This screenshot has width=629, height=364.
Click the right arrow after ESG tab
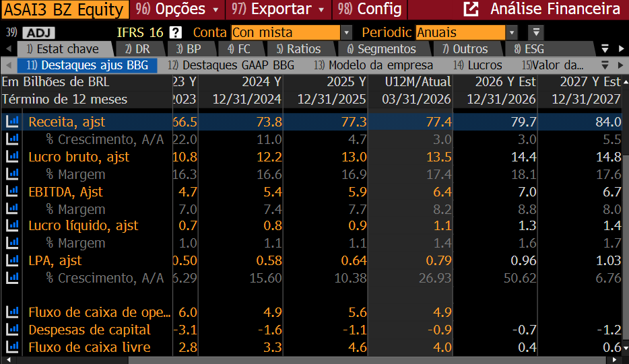[621, 49]
